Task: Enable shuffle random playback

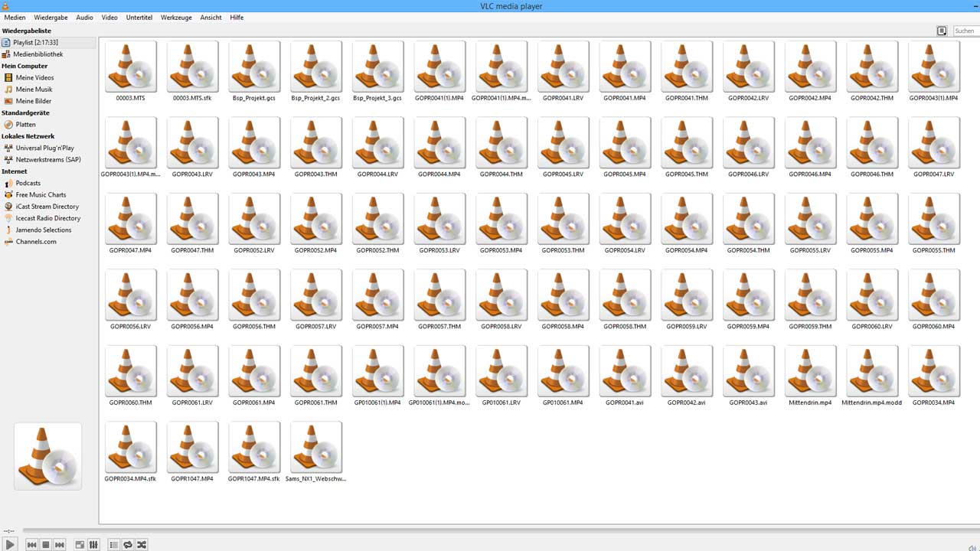Action: coord(142,545)
